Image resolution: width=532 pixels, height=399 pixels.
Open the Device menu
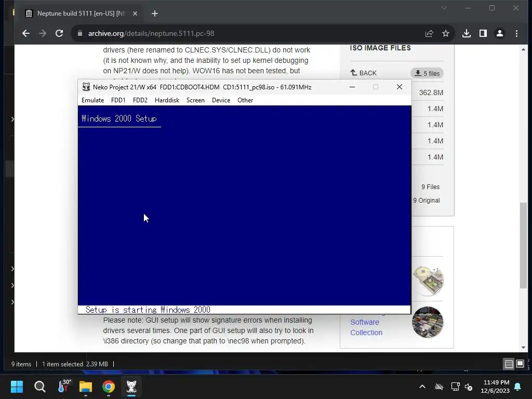click(x=221, y=100)
